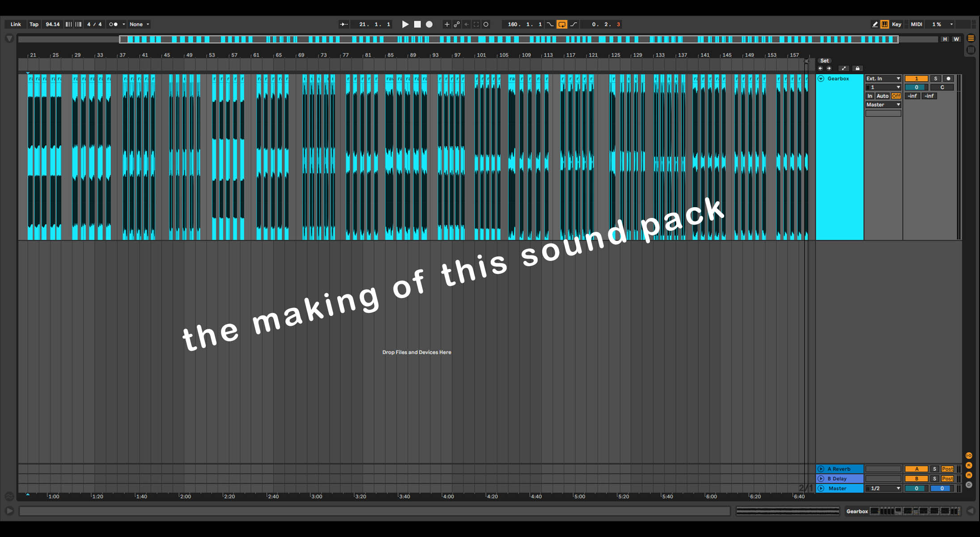Click the Session Record circle icon

tap(486, 24)
